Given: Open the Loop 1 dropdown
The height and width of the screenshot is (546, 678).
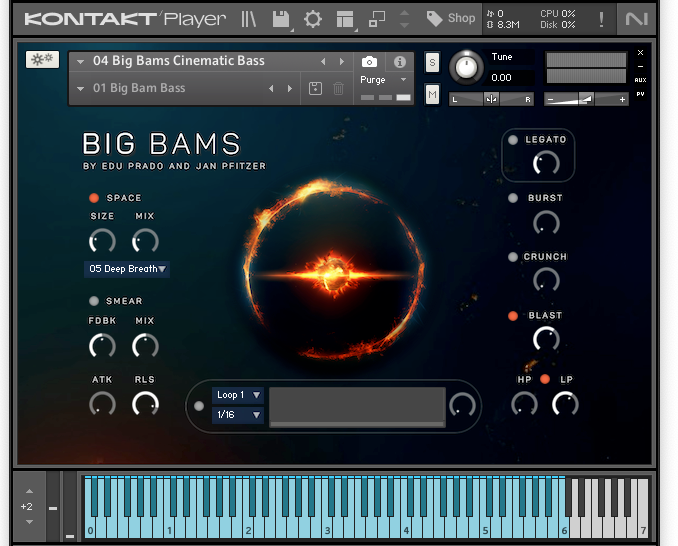Looking at the screenshot, I should 238,395.
